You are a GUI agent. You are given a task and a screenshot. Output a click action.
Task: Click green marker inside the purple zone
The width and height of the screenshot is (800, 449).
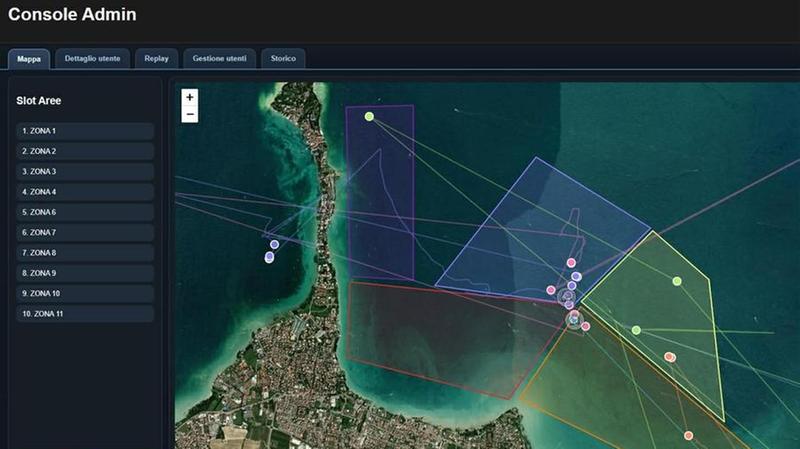369,117
